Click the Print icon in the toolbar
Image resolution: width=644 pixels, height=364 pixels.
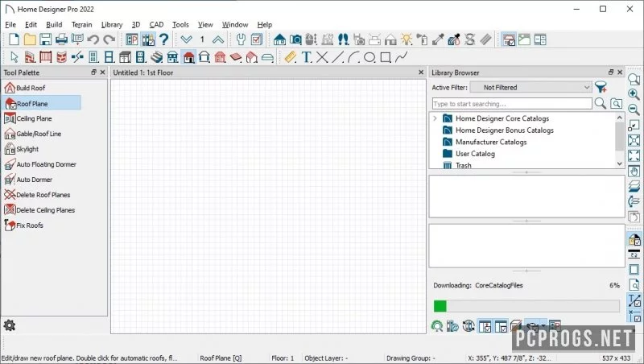coord(61,39)
